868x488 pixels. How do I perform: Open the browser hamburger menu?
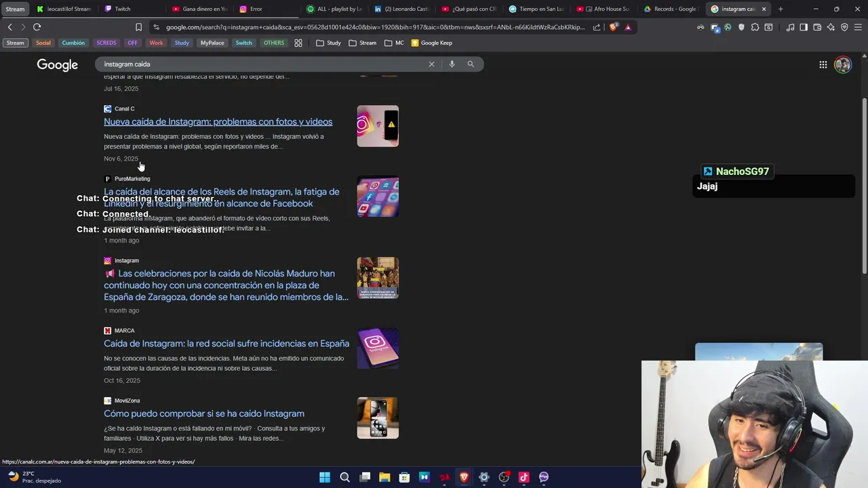click(x=858, y=27)
